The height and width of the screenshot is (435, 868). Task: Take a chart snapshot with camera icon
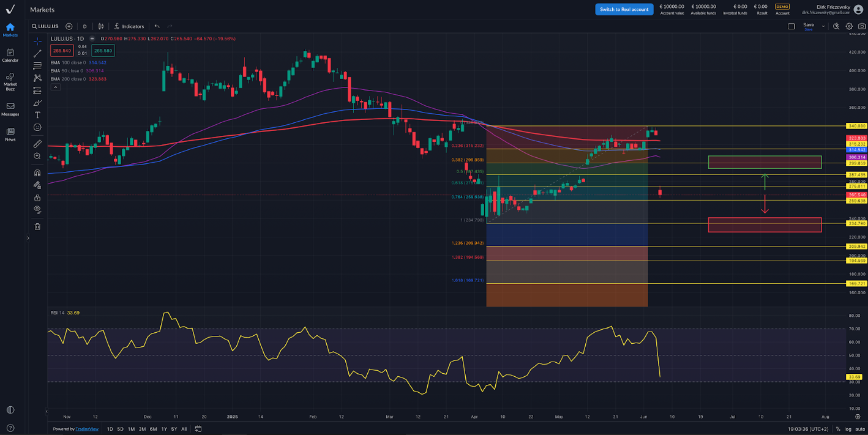tap(862, 26)
